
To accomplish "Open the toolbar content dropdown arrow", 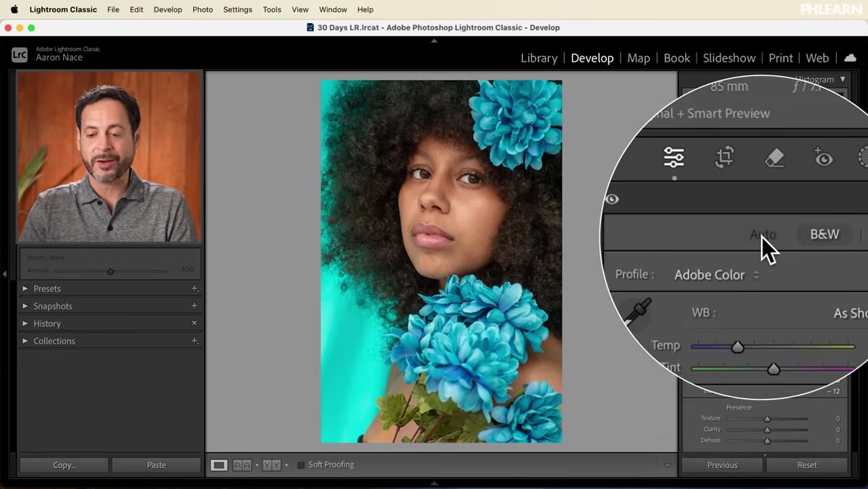I will coord(668,465).
